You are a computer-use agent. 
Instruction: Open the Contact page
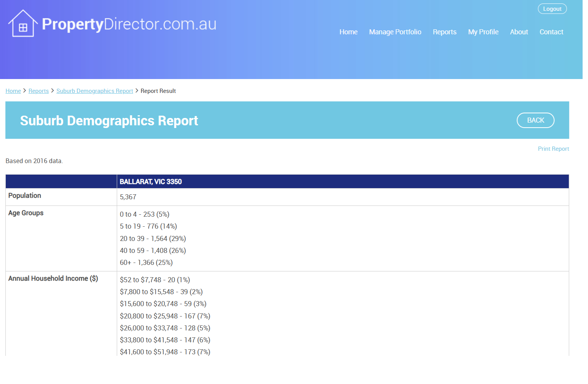click(551, 32)
